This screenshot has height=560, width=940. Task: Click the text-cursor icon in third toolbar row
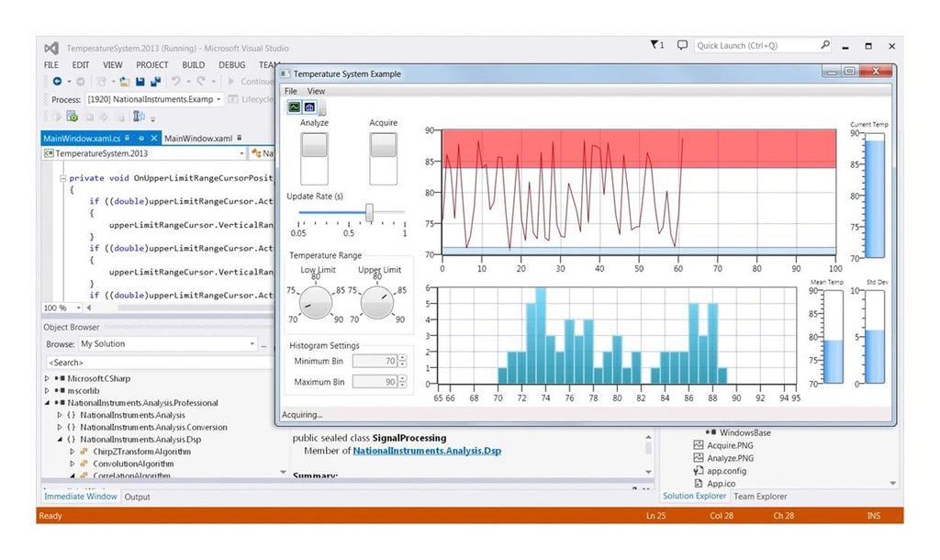tap(139, 117)
